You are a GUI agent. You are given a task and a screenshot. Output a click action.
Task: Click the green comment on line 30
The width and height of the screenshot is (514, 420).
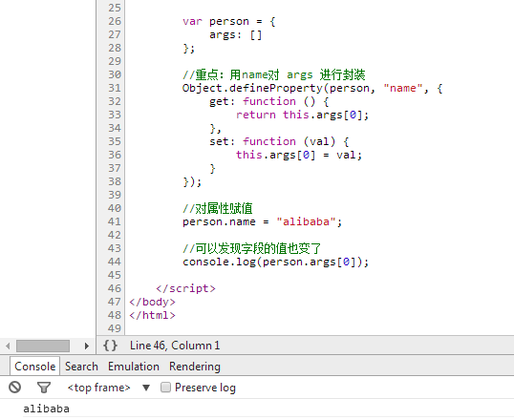(x=273, y=74)
